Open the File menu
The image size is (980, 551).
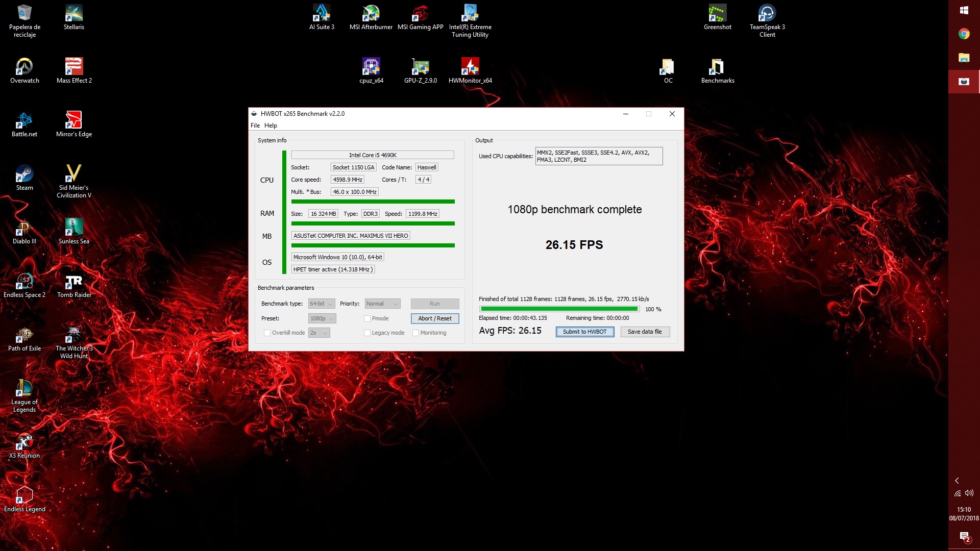(255, 126)
